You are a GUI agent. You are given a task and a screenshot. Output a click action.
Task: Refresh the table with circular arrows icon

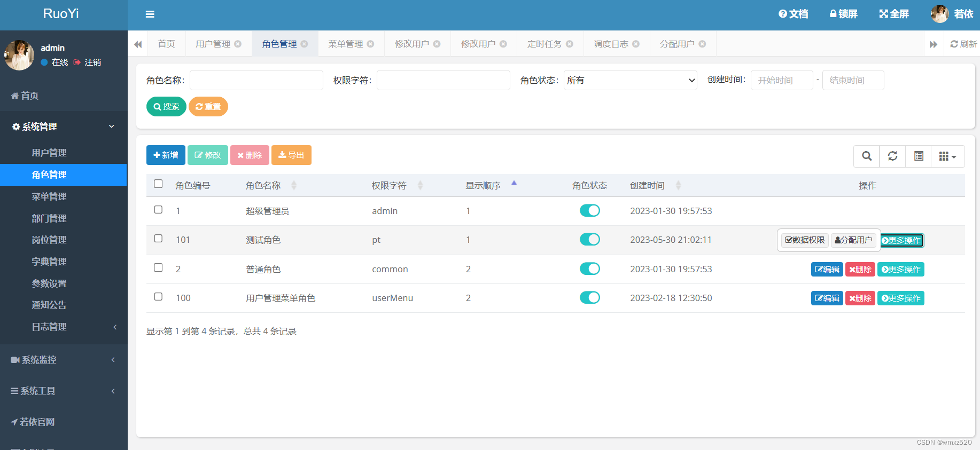[892, 156]
